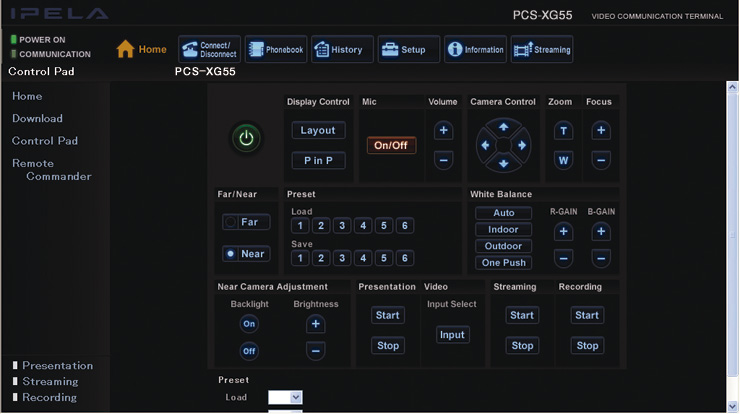
Task: Zoom in using the T button
Action: (x=563, y=131)
